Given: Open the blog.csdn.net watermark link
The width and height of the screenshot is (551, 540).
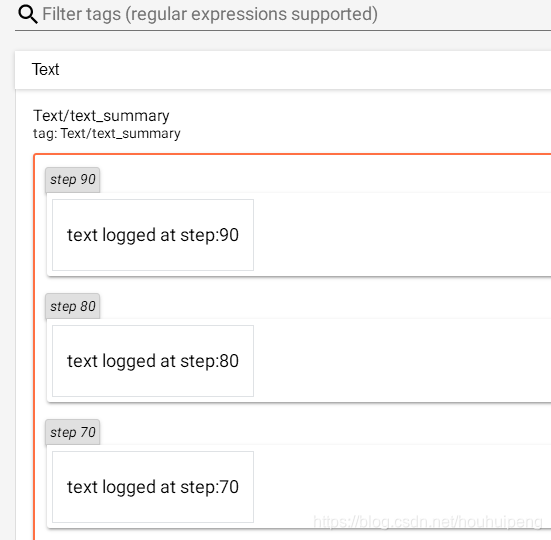Looking at the screenshot, I should click(x=428, y=522).
